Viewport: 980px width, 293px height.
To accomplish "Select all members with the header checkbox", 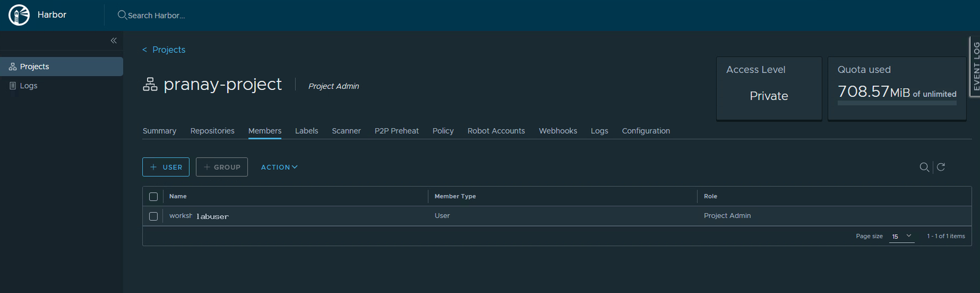I will tap(153, 197).
